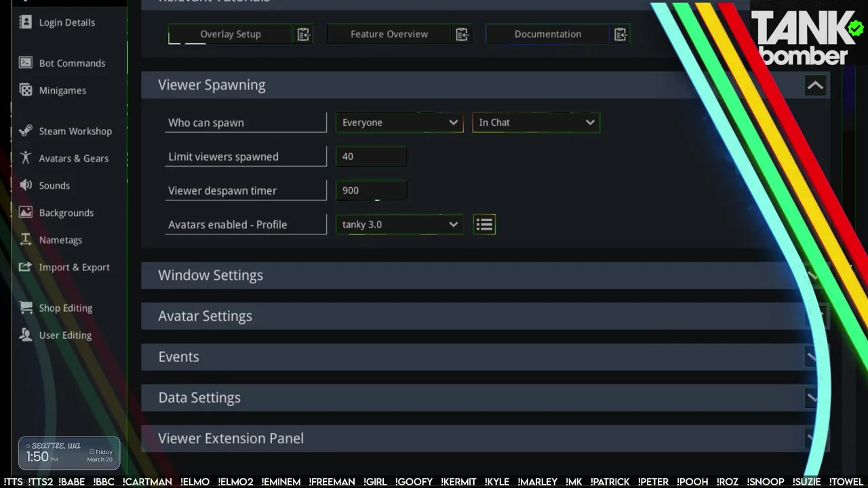This screenshot has height=488, width=868.
Task: Open the tanky 3.0 profile dropdown
Action: [399, 224]
